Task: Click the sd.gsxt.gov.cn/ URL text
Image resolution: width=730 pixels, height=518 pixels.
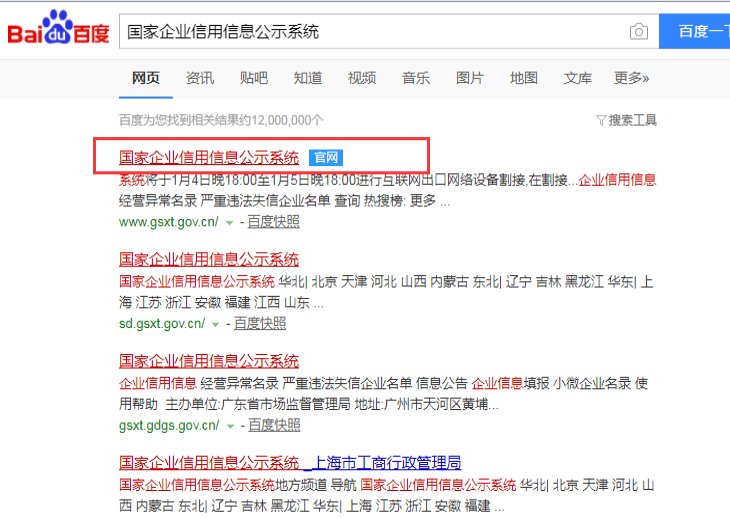Action: pyautogui.click(x=162, y=323)
